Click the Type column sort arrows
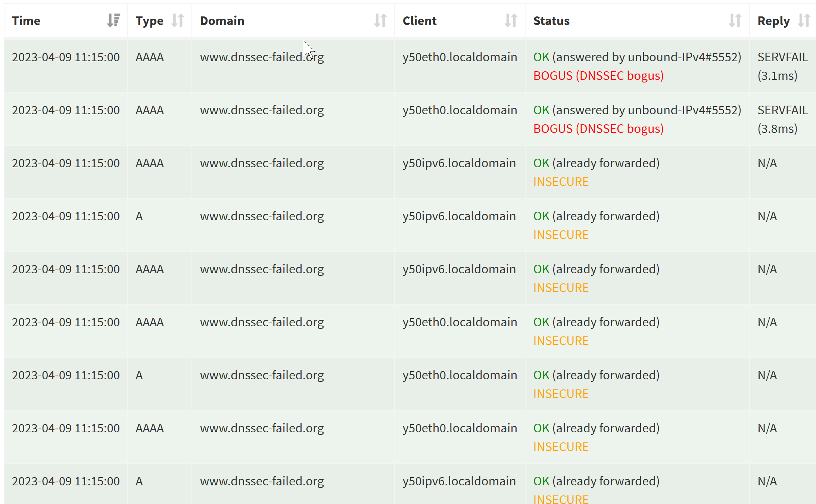816x504 pixels. pyautogui.click(x=178, y=21)
